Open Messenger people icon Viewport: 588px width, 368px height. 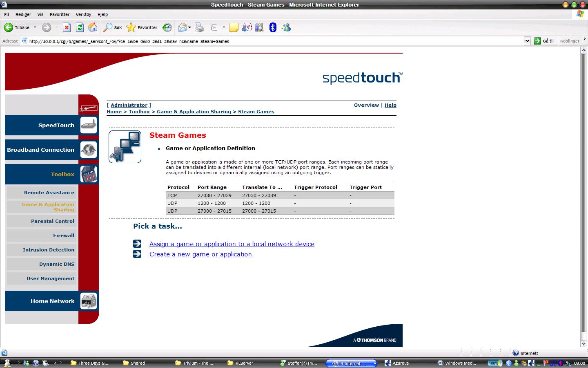point(286,27)
